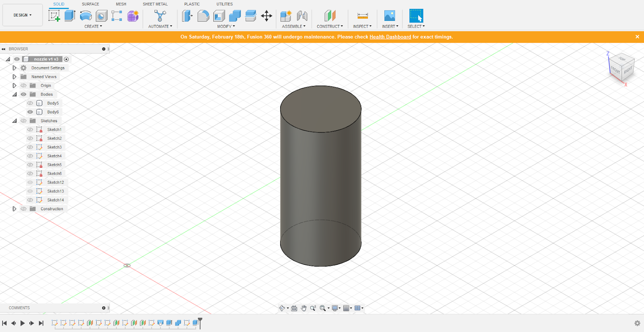644x332 pixels.
Task: Select the Shell tool
Action: pyautogui.click(x=219, y=16)
